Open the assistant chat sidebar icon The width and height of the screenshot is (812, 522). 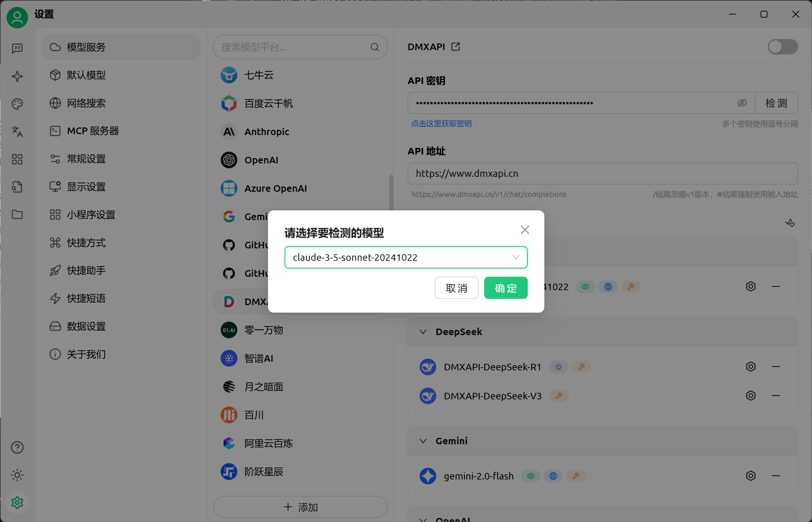click(17, 48)
